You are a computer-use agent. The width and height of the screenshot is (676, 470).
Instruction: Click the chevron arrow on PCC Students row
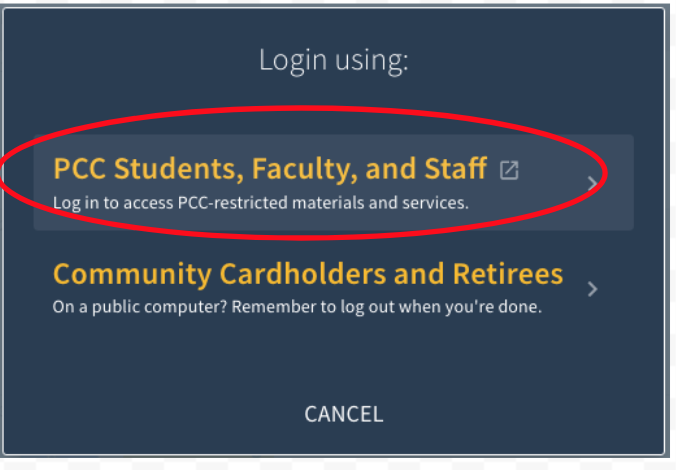coord(592,183)
